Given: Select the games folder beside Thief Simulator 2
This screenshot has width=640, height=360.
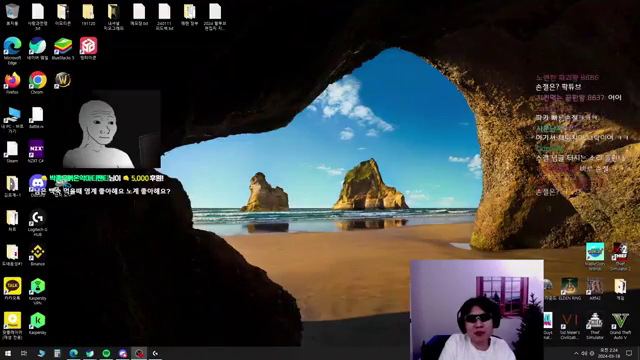Looking at the screenshot, I should 620,289.
